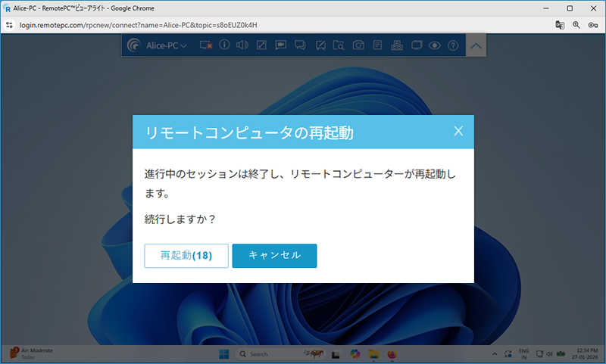This screenshot has width=606, height=364.
Task: Click the zoom magnifier icon in address bar
Action: point(576,25)
